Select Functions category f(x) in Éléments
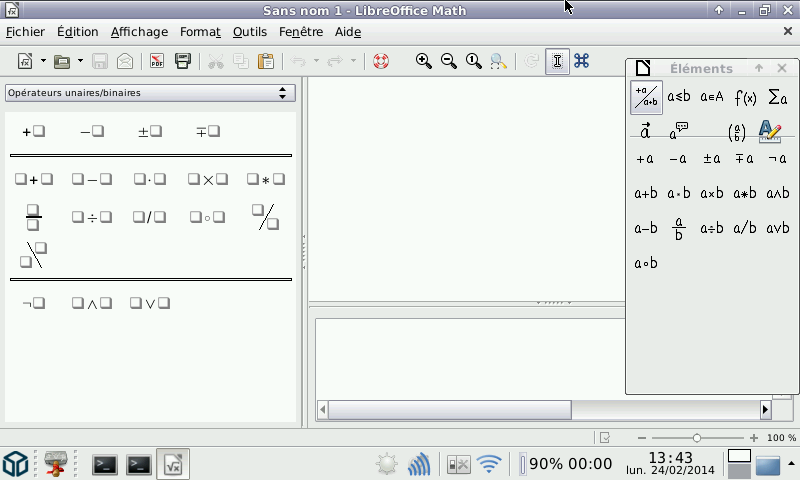The image size is (800, 480). point(745,97)
